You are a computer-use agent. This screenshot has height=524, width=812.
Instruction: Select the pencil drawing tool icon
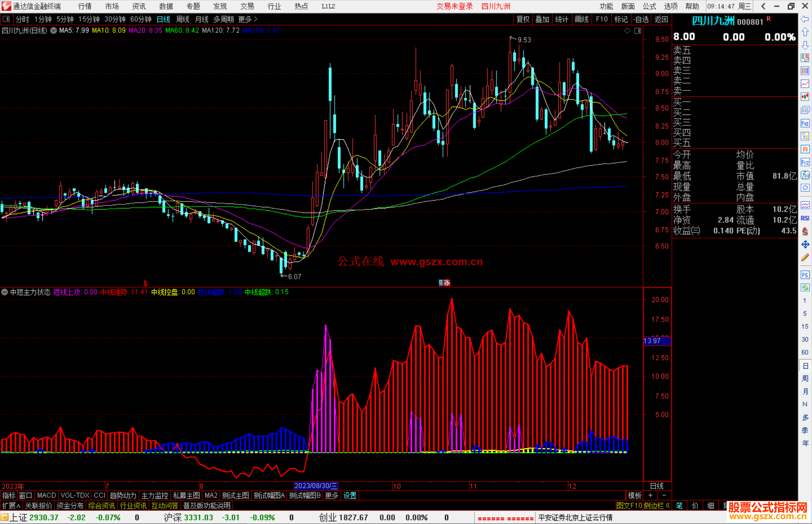point(805,257)
